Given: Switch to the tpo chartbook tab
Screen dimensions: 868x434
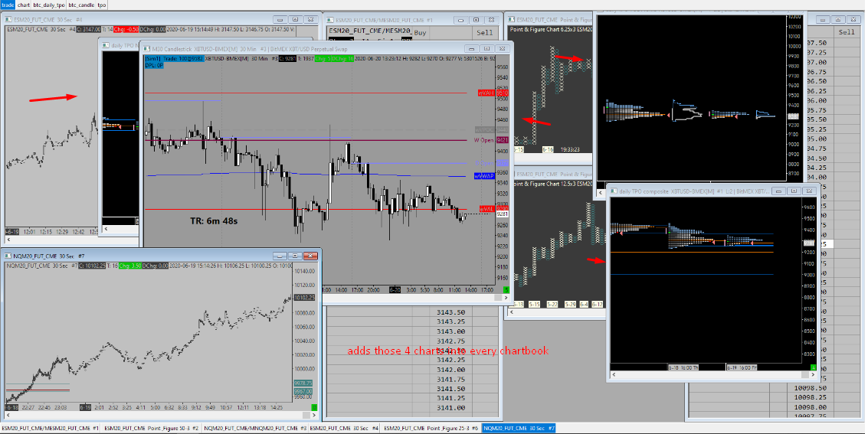Looking at the screenshot, I should [x=102, y=5].
